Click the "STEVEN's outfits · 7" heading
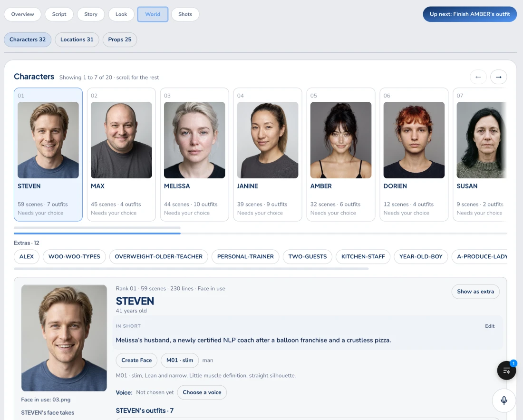The height and width of the screenshot is (420, 523). 145,410
